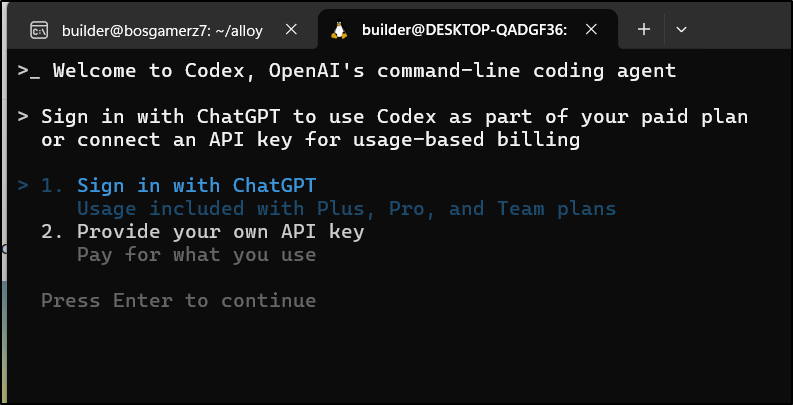Switch to the builder@bosgamerz7: ~/alloy tab
The width and height of the screenshot is (793, 405).
tap(162, 30)
